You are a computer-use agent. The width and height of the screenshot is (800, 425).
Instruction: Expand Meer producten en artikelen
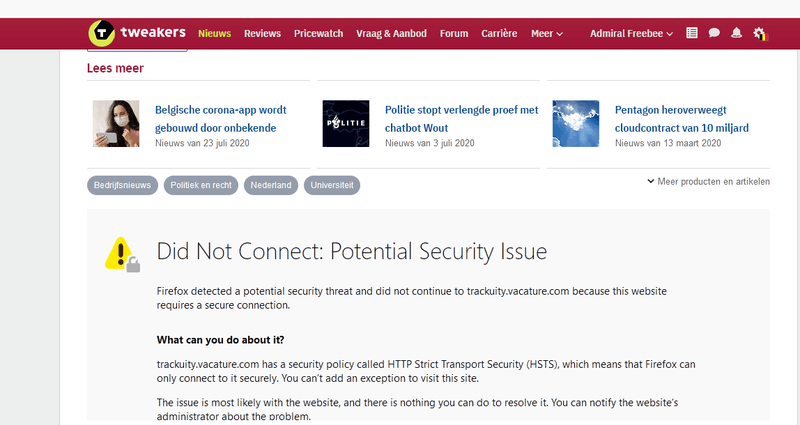(708, 182)
